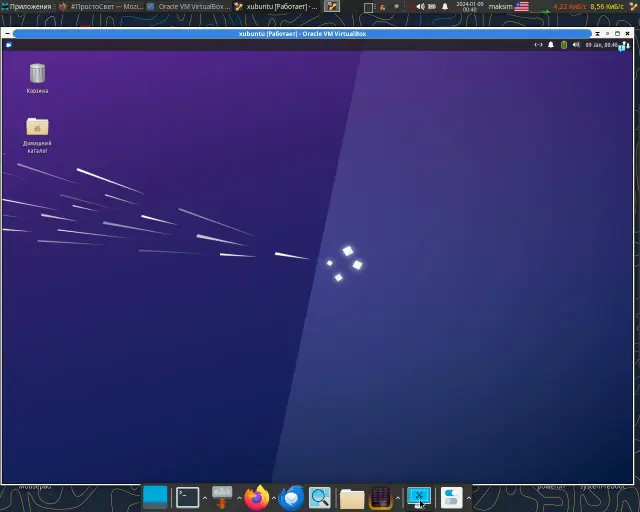Click the star icon in host tray

coord(396,7)
